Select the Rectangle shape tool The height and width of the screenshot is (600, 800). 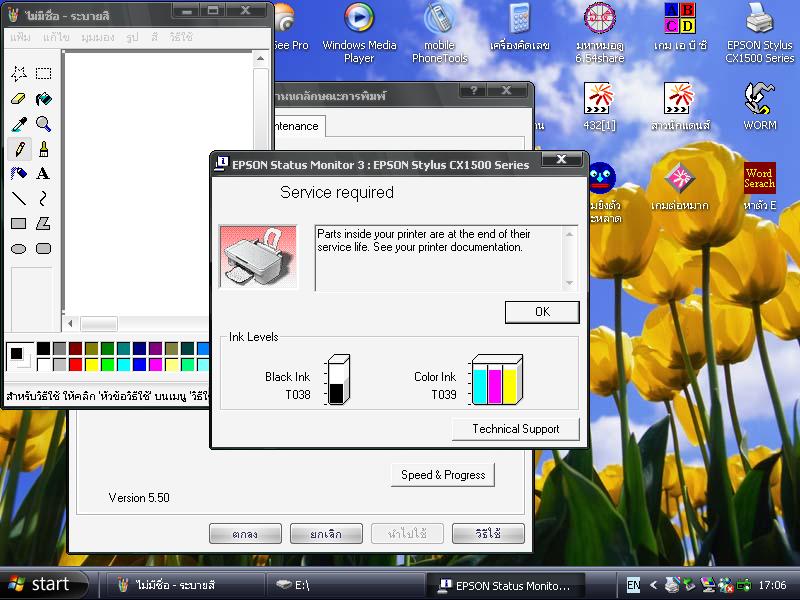click(x=19, y=223)
